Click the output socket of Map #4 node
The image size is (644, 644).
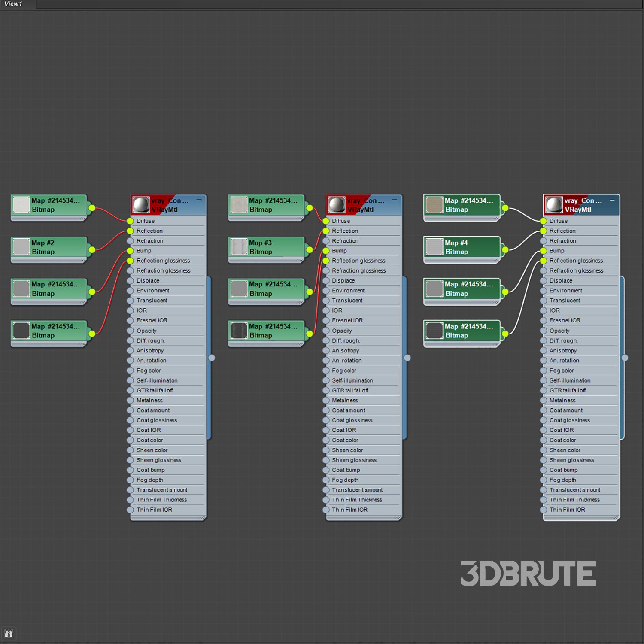point(505,250)
